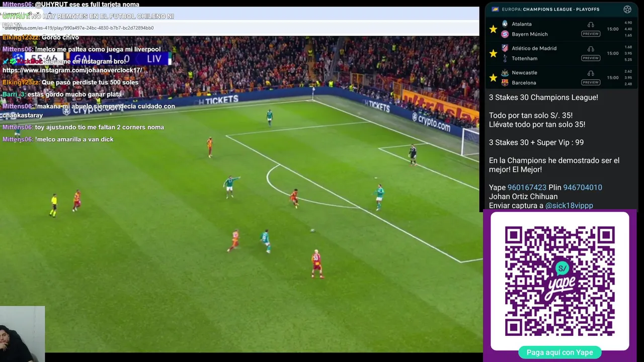This screenshot has height=362, width=644.
Task: Click the headphones icon for the Atalanta match
Action: coord(591,25)
